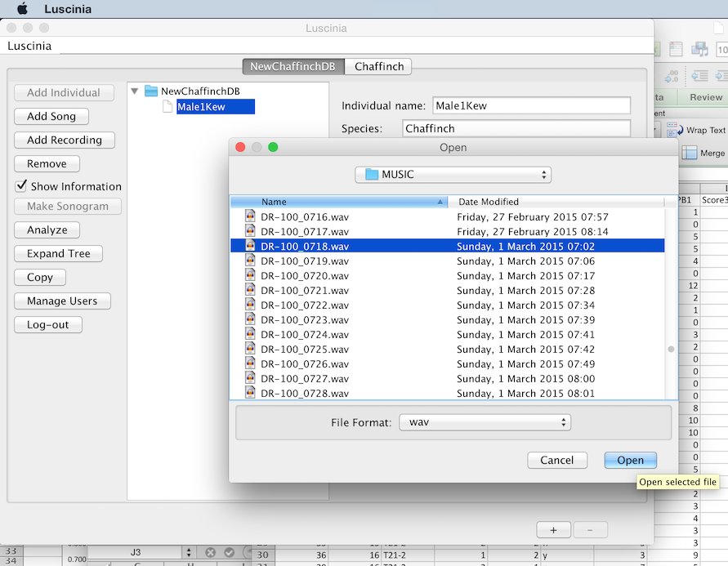Screen dimensions: 728x566
Task: Click the decrease indent icon in spreadsheet
Action: (699, 75)
